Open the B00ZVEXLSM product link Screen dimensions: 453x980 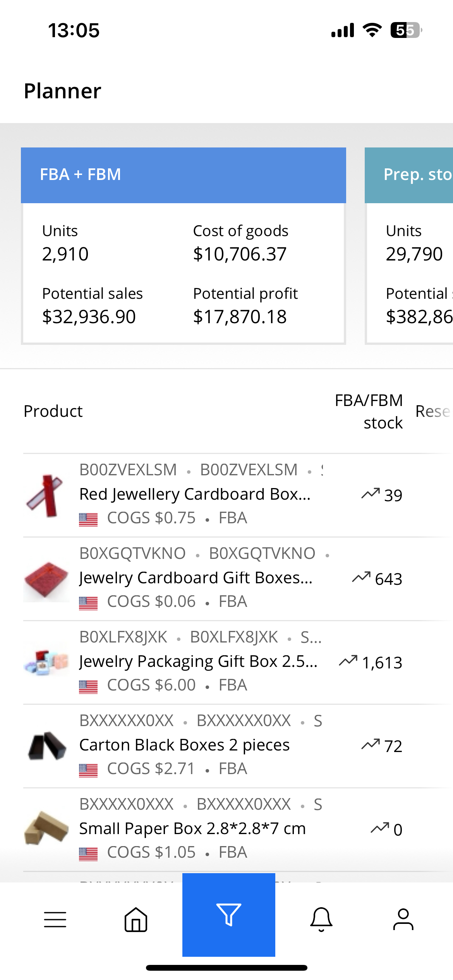(x=128, y=469)
